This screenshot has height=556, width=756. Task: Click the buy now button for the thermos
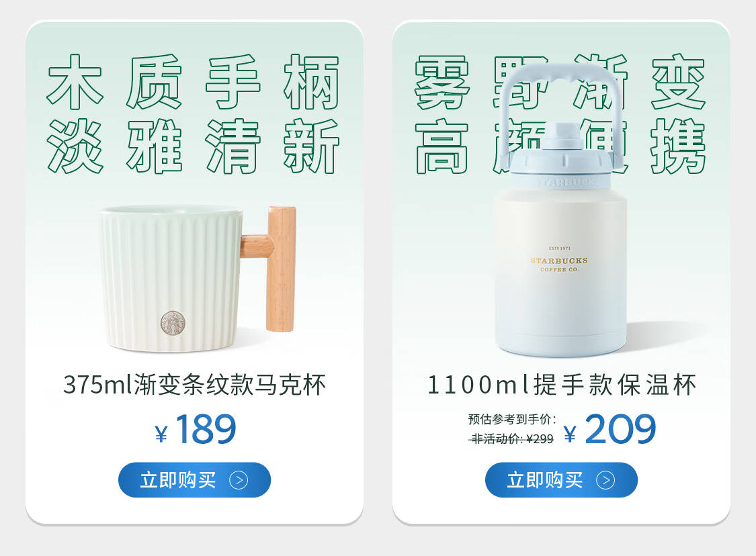click(561, 480)
